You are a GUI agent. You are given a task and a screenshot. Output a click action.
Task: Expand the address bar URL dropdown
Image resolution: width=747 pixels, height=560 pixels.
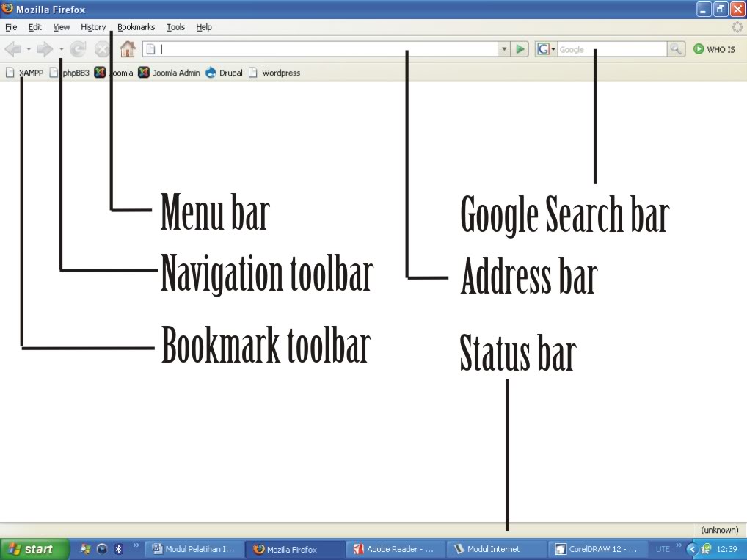click(x=504, y=48)
